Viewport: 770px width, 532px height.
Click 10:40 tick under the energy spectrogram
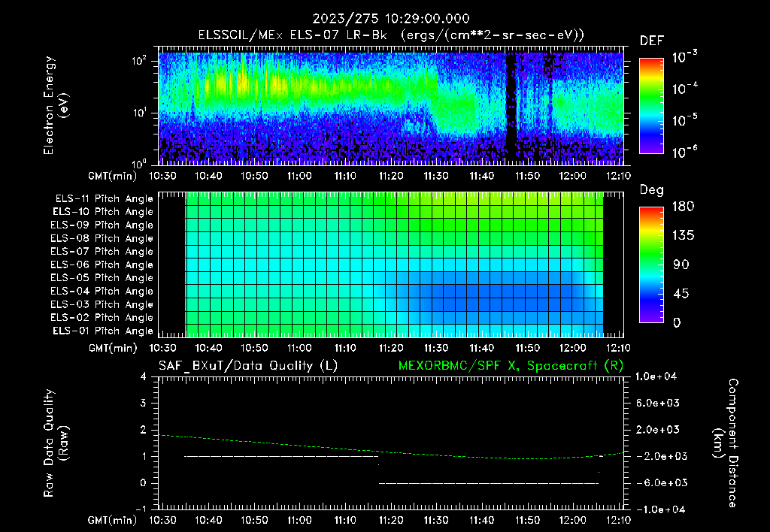click(x=208, y=176)
